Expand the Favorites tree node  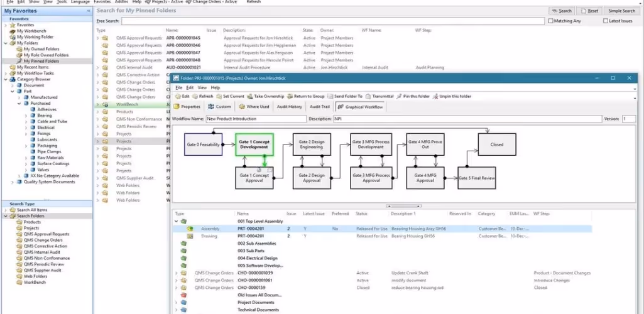5,25
